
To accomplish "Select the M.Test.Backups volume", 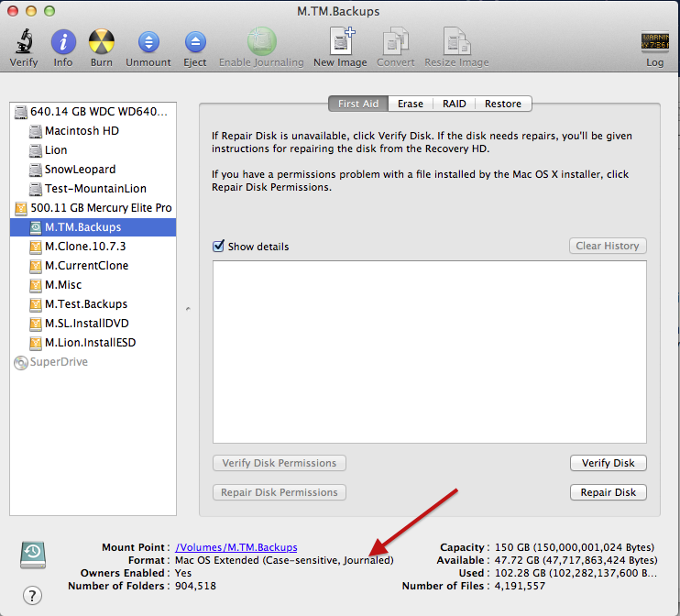I will (93, 304).
